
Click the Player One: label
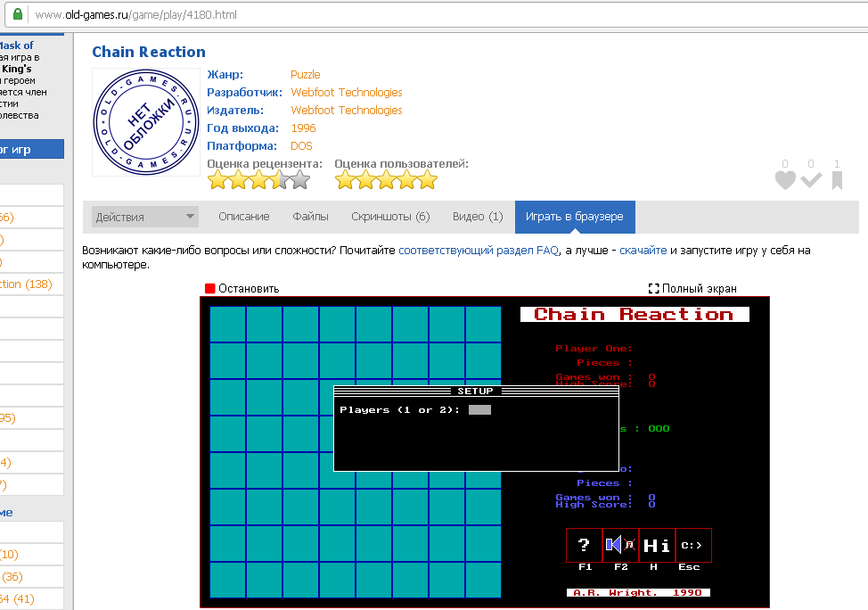[x=594, y=348]
